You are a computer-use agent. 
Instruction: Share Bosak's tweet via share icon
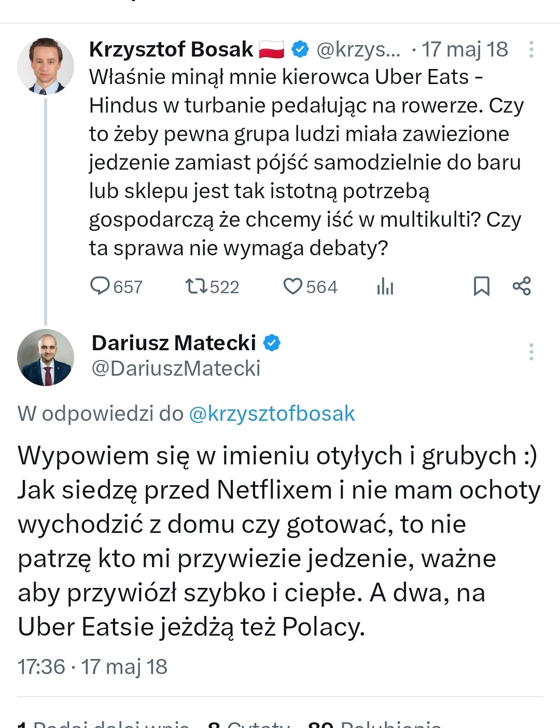point(522,286)
